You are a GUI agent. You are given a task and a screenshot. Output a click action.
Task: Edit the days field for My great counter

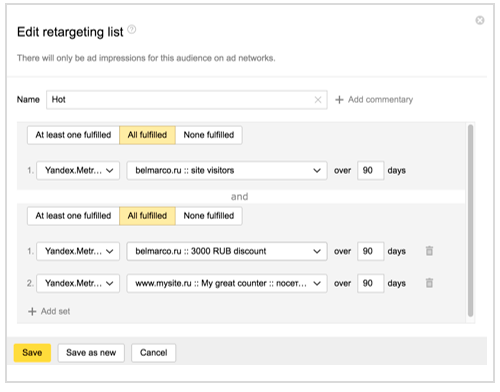(x=371, y=283)
